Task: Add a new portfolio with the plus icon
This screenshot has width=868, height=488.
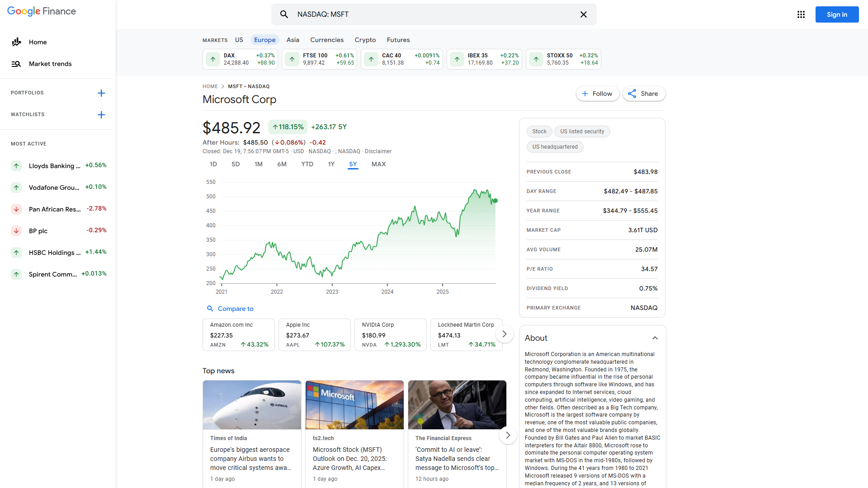Action: coord(101,93)
